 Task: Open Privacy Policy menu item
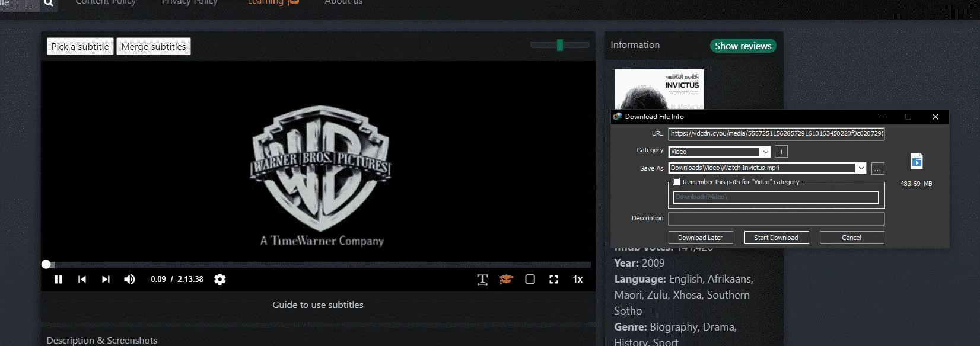189,2
